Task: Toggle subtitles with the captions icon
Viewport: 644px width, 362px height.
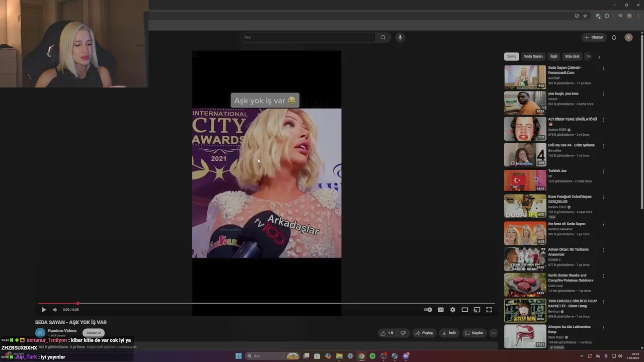Action: point(441,310)
